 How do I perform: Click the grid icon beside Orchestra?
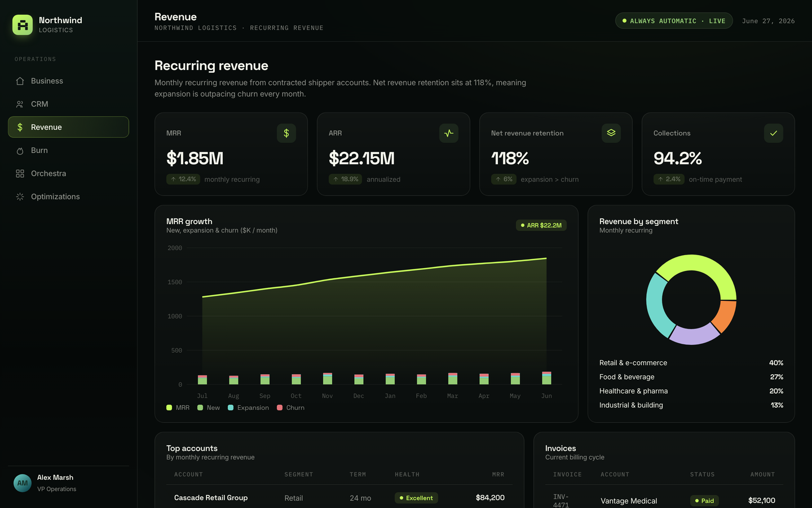[x=20, y=173]
